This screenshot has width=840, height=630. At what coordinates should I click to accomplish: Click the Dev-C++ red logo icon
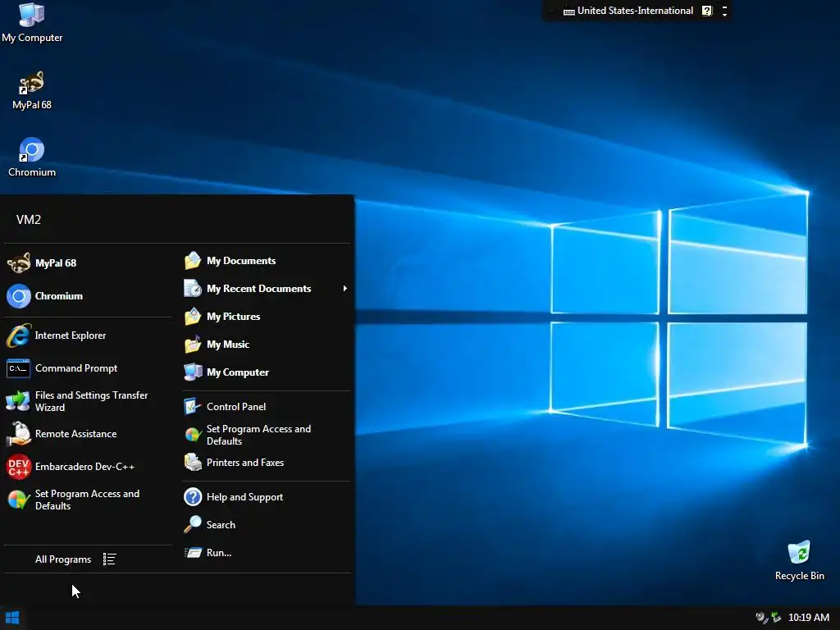(x=19, y=467)
